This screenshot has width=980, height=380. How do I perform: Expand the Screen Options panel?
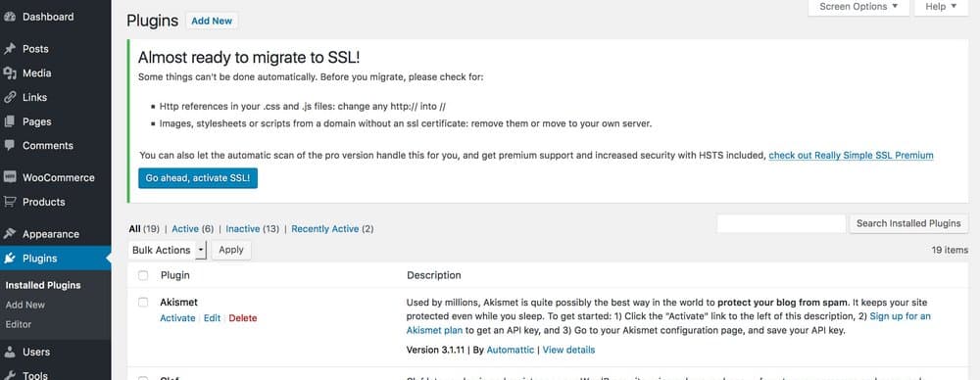858,7
